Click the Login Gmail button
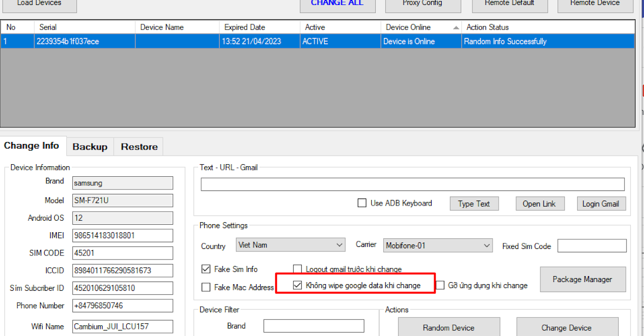The width and height of the screenshot is (644, 336). click(601, 204)
